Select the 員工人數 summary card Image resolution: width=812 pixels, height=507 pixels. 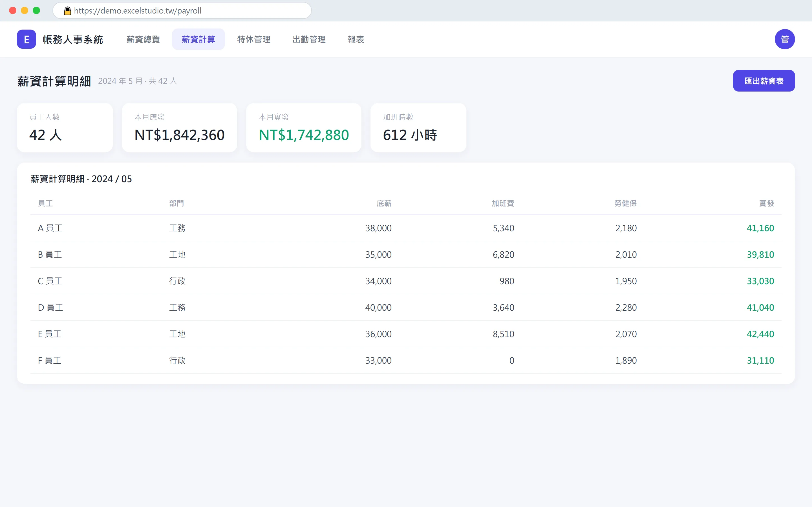click(65, 128)
